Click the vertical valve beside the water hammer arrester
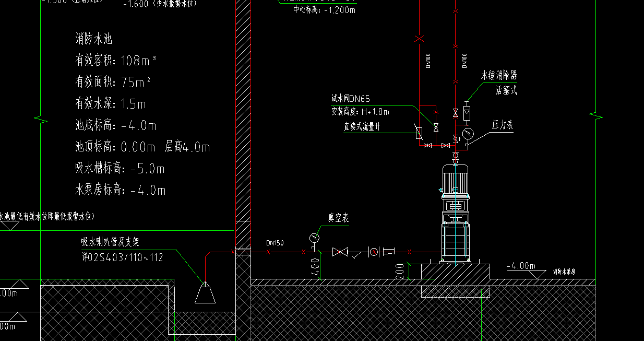The height and width of the screenshot is (341, 644). tap(456, 113)
